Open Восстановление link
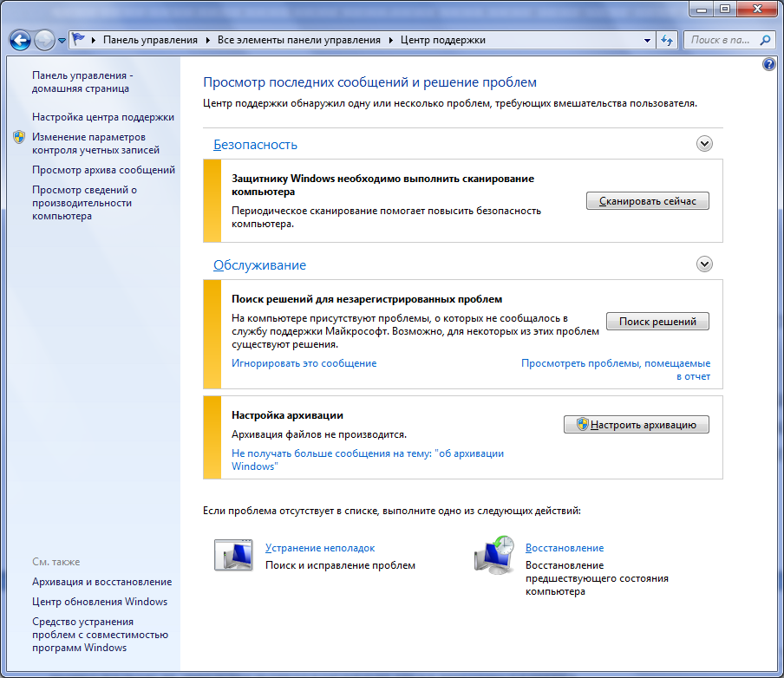784x678 pixels. (x=565, y=548)
